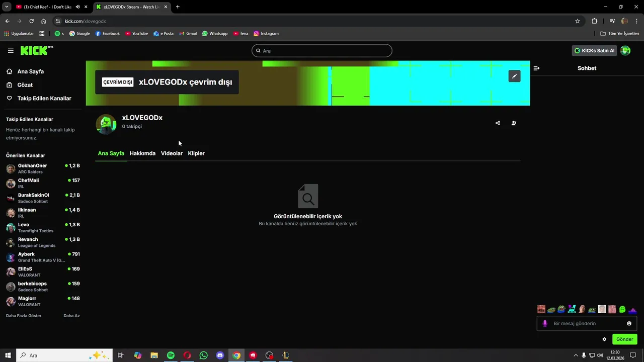644x362 pixels.
Task: Open chat settings with the gear icon
Action: [x=604, y=339]
